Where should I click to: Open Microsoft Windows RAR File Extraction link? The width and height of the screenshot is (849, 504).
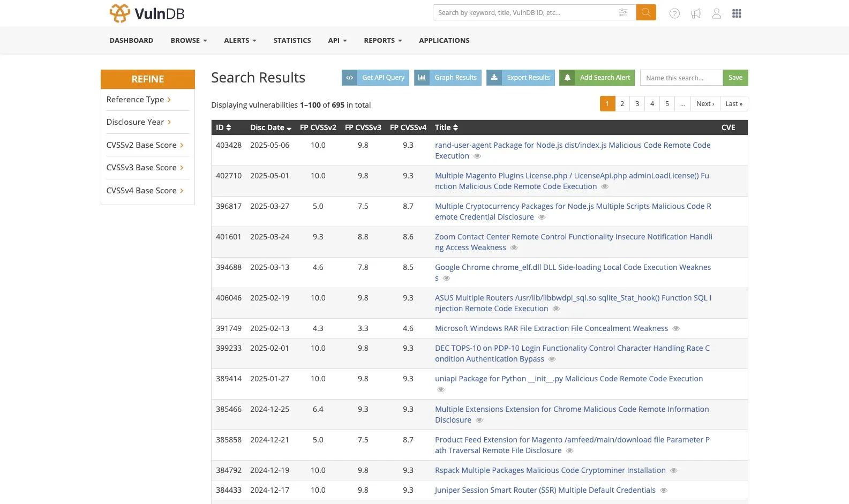tap(551, 328)
